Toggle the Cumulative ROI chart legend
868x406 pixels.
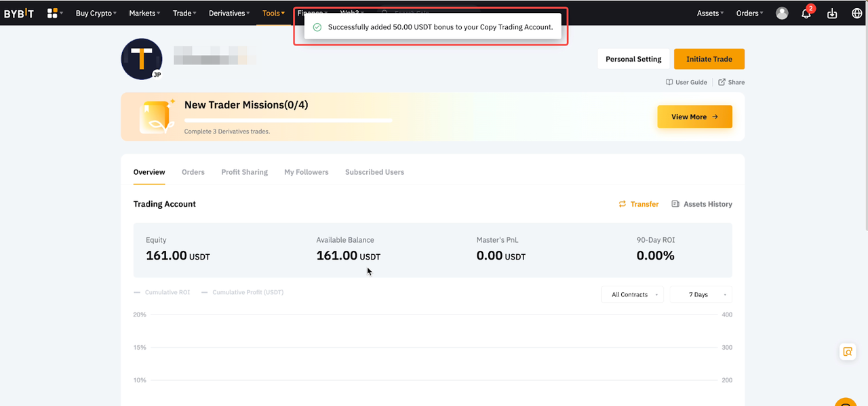[x=162, y=292]
